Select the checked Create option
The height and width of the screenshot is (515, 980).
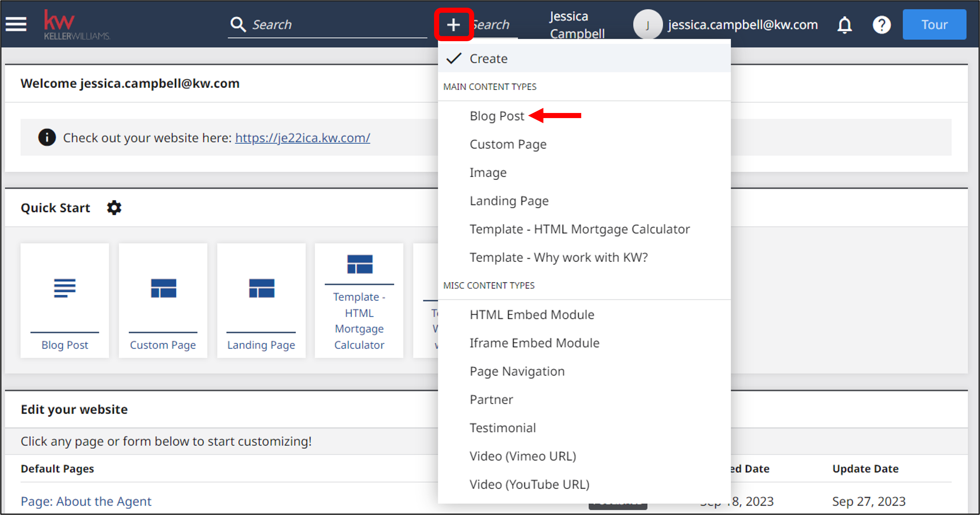(x=488, y=59)
